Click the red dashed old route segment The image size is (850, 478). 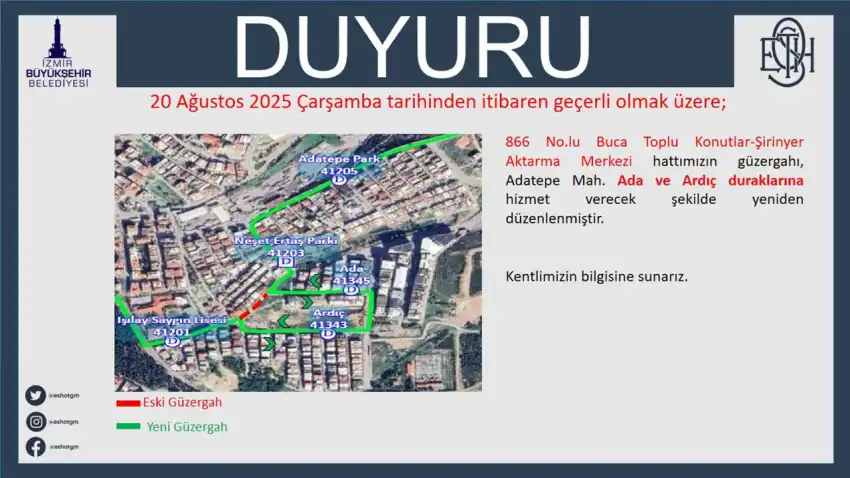pyautogui.click(x=253, y=303)
